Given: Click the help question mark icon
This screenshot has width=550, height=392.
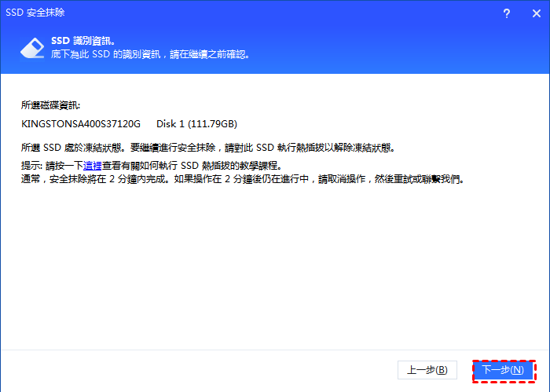Looking at the screenshot, I should click(508, 13).
